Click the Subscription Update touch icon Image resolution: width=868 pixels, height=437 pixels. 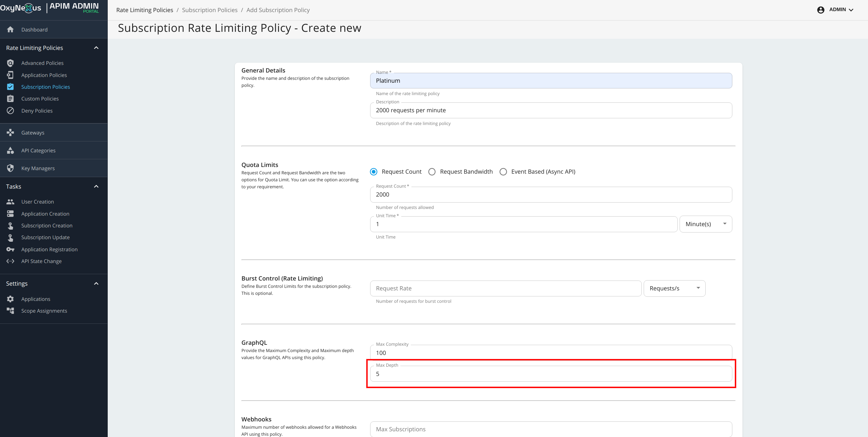(10, 237)
